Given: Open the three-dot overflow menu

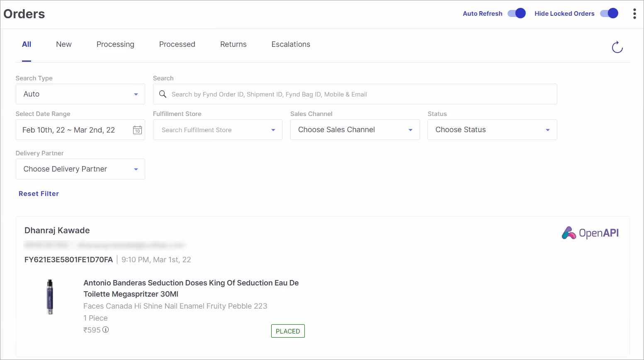Looking at the screenshot, I should [x=634, y=13].
